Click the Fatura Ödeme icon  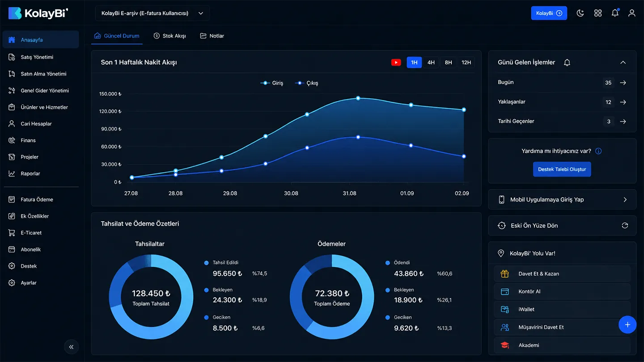tap(12, 199)
